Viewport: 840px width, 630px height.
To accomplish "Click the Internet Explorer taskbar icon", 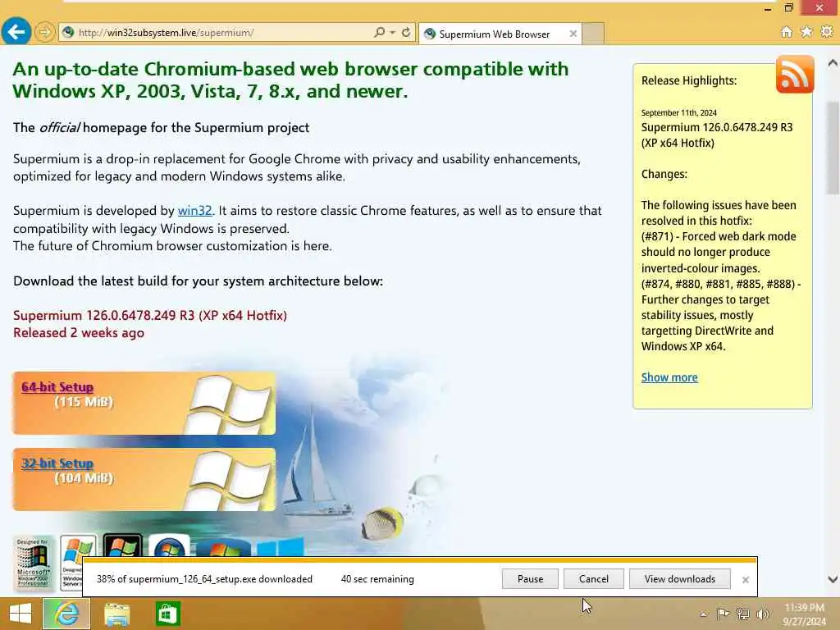I will [x=66, y=614].
